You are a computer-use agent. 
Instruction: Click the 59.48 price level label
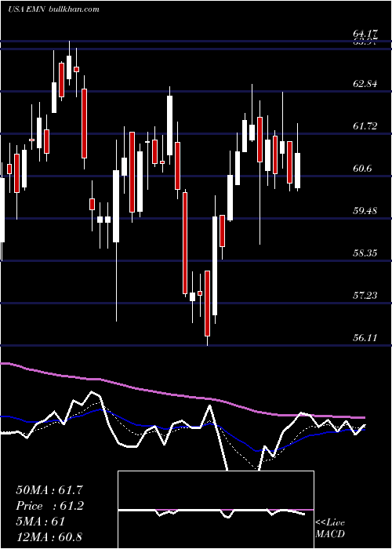(365, 211)
